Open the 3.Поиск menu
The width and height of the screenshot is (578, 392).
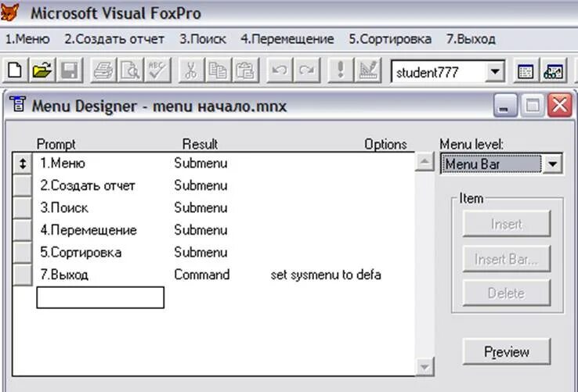coord(202,39)
